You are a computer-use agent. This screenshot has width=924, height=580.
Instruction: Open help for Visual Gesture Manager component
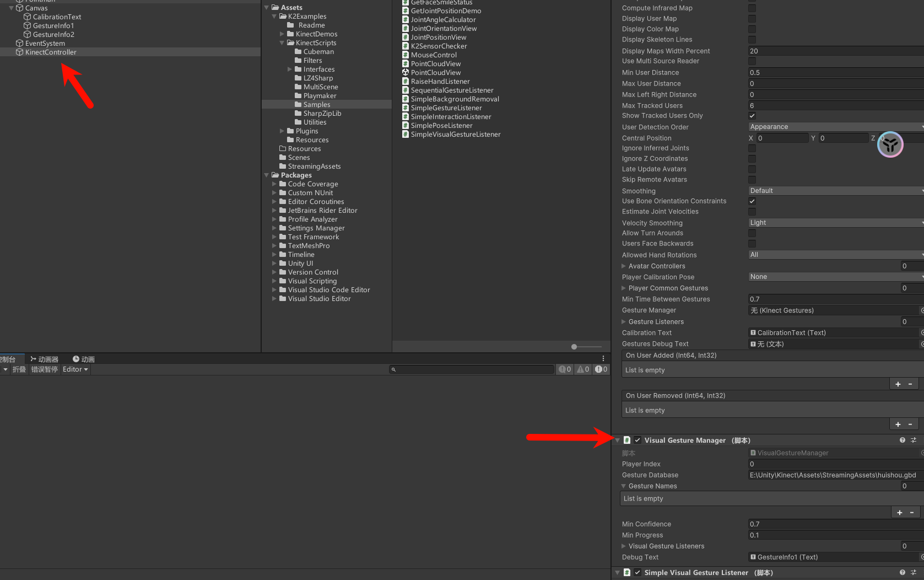(x=902, y=440)
